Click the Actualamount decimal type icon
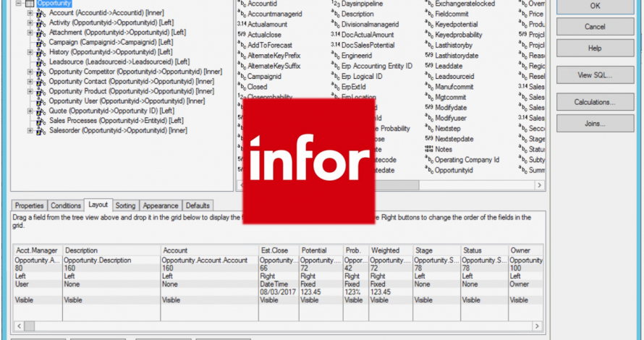Viewport: 644px width, 340px height. (242, 24)
